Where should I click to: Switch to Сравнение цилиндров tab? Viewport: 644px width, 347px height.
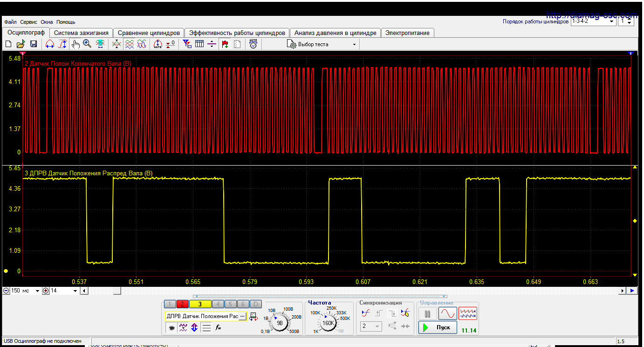pos(149,33)
